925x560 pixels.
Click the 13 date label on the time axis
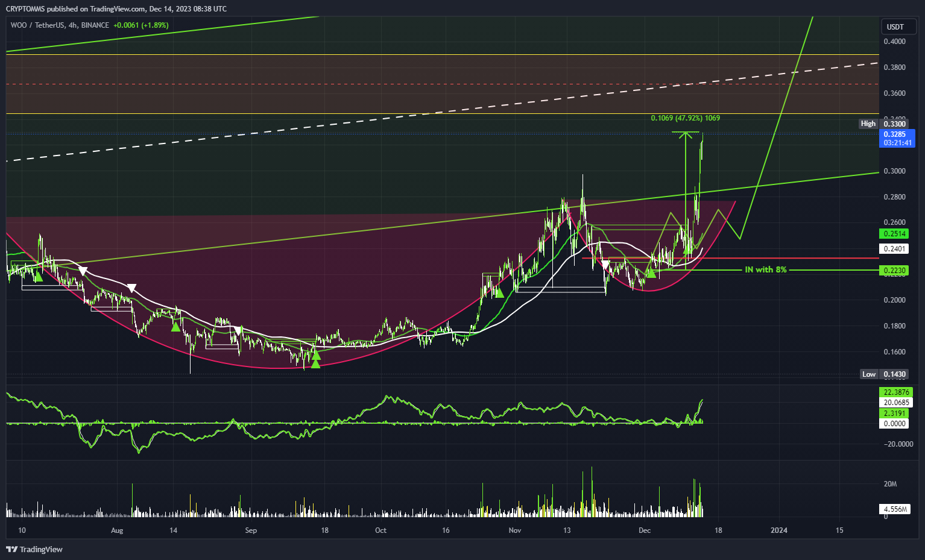[x=567, y=530]
